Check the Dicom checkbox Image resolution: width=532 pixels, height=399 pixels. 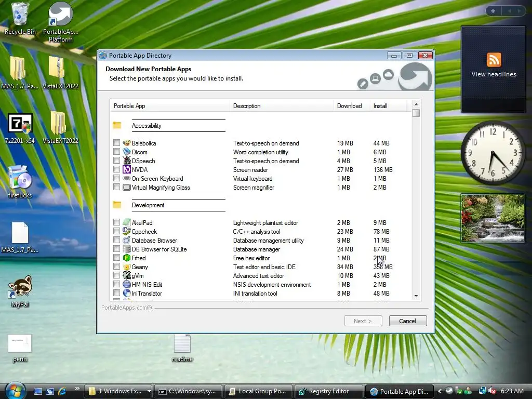pyautogui.click(x=116, y=152)
